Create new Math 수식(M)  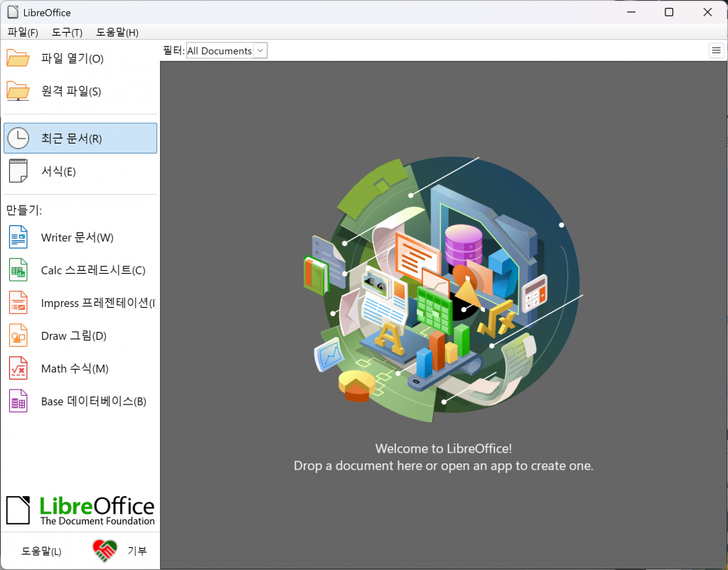coord(75,369)
